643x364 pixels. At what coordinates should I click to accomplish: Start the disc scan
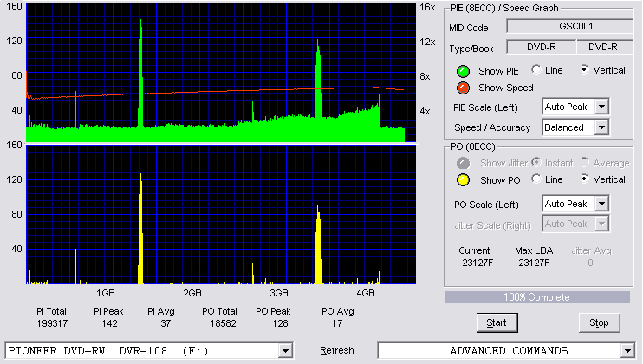point(497,323)
